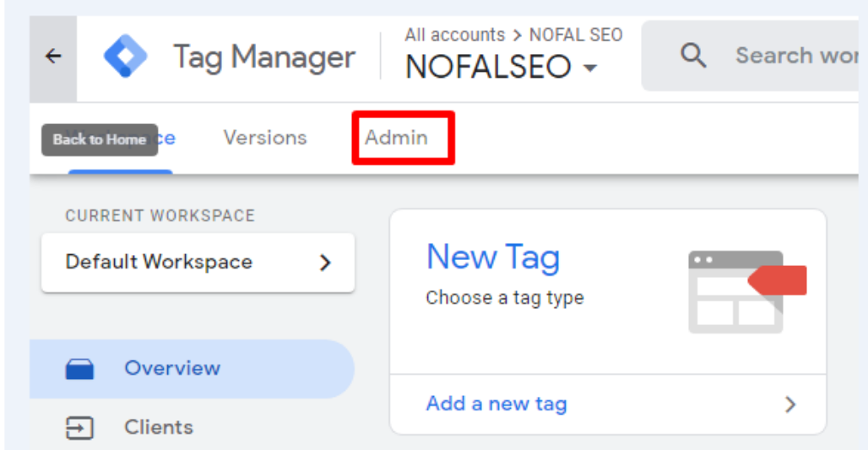Click the All accounts breadcrumb link
The height and width of the screenshot is (450, 868).
[454, 35]
